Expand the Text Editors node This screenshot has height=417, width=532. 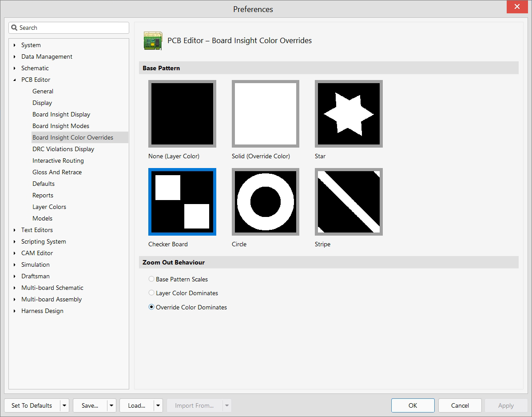pos(15,230)
